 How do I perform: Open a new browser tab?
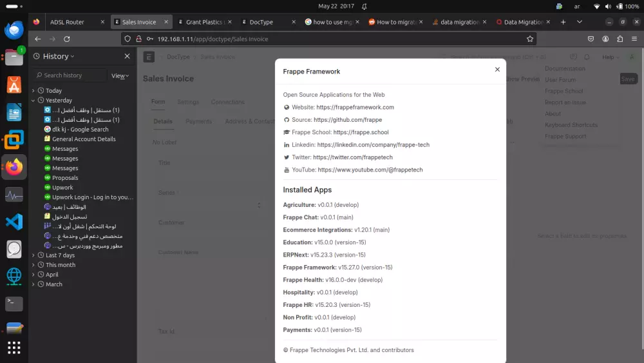[563, 22]
